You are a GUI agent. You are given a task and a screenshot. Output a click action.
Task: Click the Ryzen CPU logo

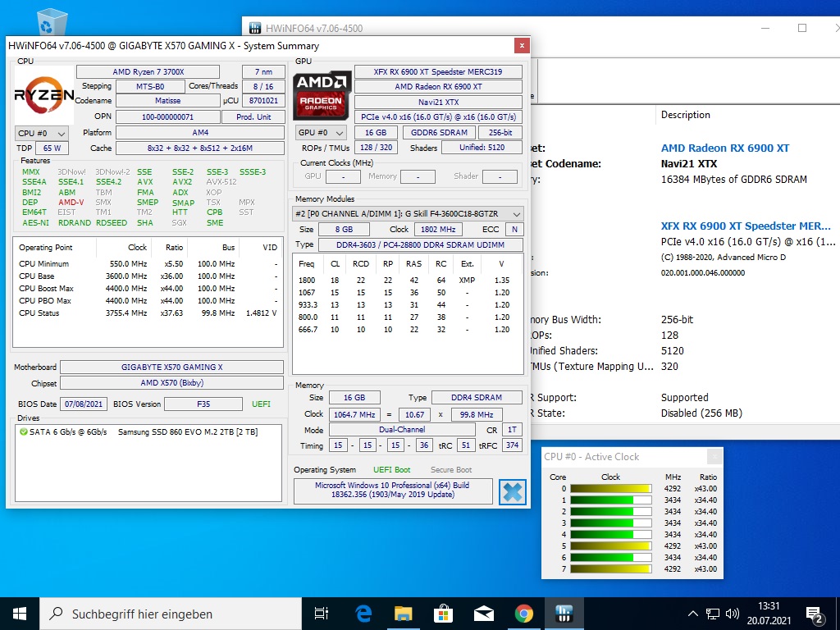point(44,95)
